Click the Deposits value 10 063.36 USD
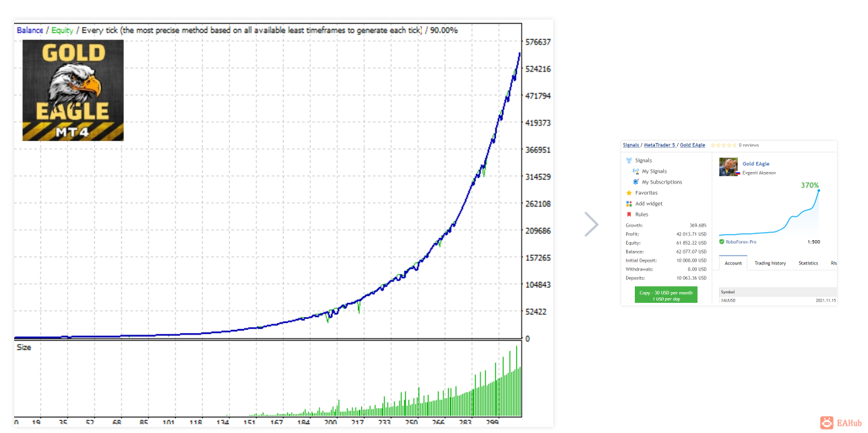The height and width of the screenshot is (433, 868). 691,278
